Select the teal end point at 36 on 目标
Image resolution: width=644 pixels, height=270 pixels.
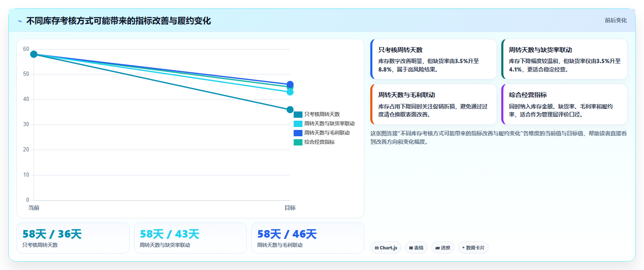point(290,110)
